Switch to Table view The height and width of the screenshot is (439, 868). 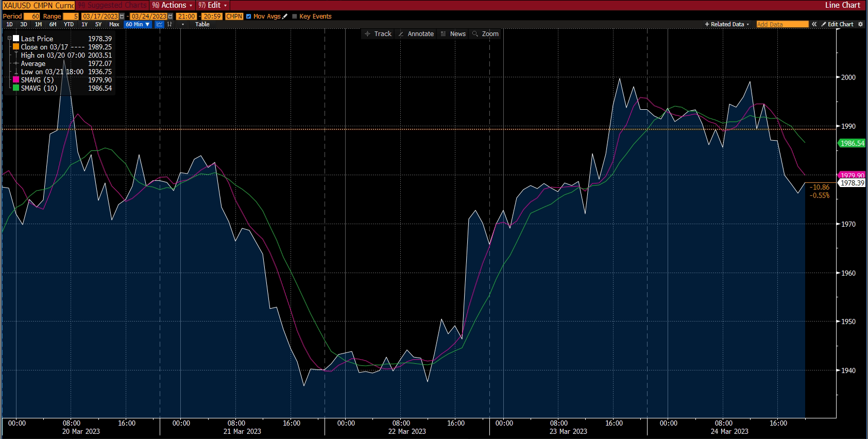point(202,24)
